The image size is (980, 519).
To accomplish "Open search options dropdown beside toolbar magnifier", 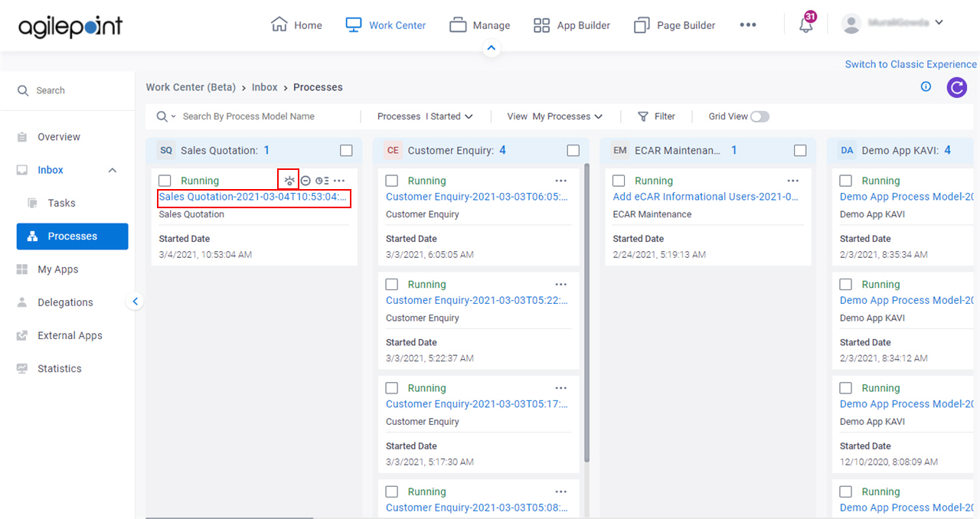I will [173, 116].
